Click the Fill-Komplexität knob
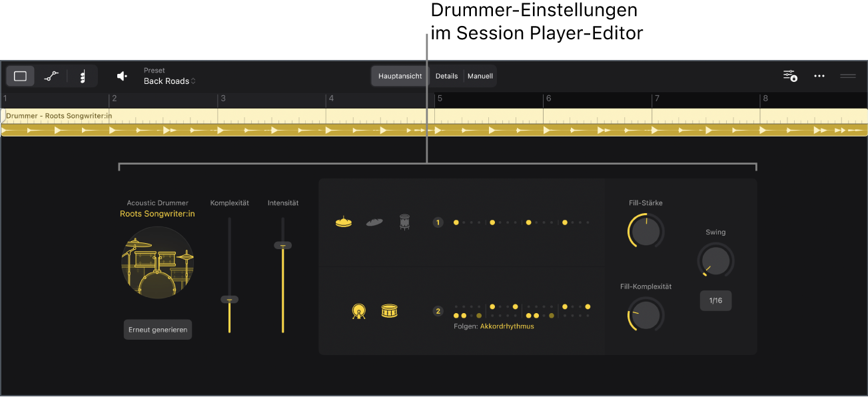 646,314
